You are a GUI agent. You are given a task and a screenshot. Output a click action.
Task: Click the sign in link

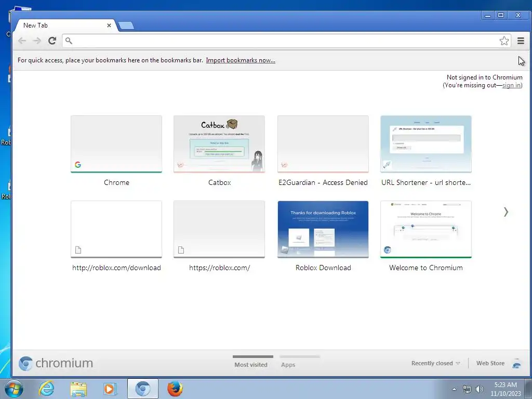pos(511,85)
